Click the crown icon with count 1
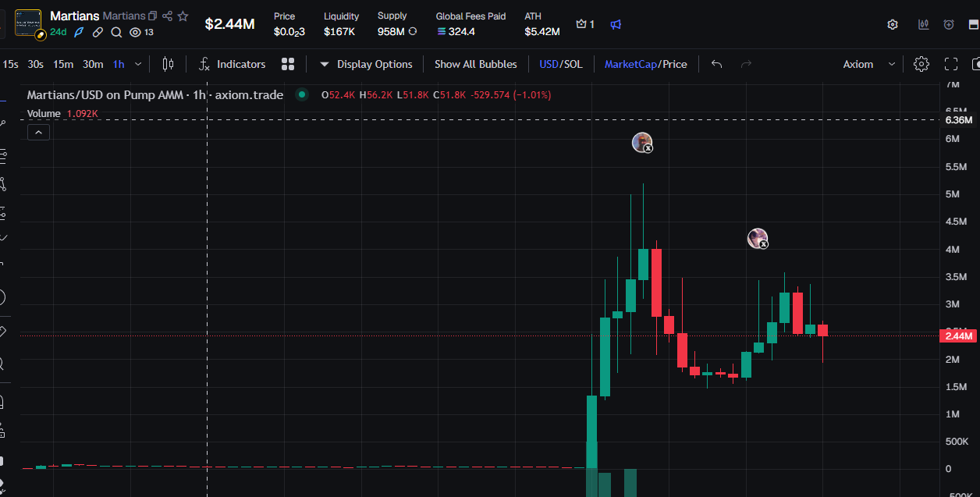980x497 pixels. pos(585,24)
